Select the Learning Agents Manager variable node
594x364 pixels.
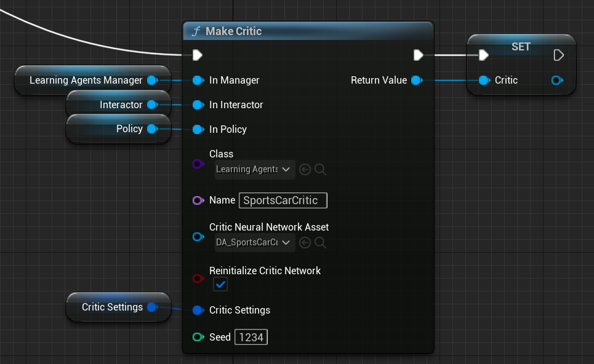click(x=93, y=80)
